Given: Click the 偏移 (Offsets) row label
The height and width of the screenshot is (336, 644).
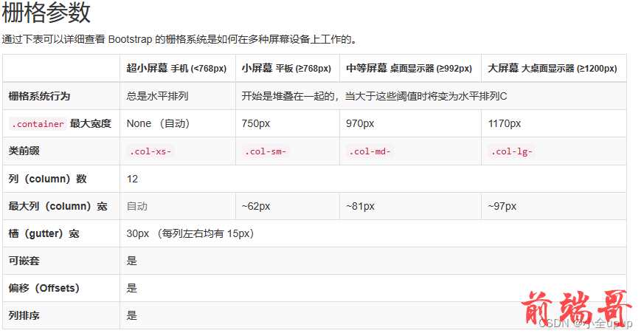Looking at the screenshot, I should (44, 288).
